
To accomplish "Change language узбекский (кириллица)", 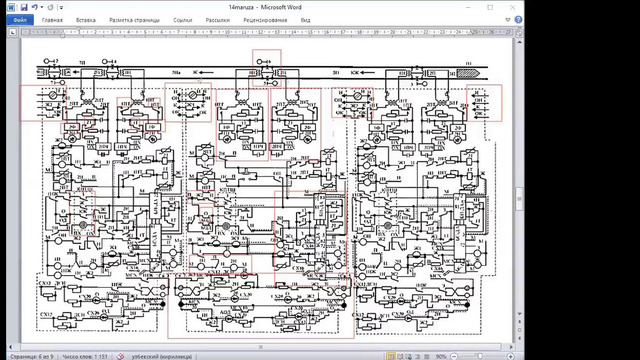I will pos(162,356).
